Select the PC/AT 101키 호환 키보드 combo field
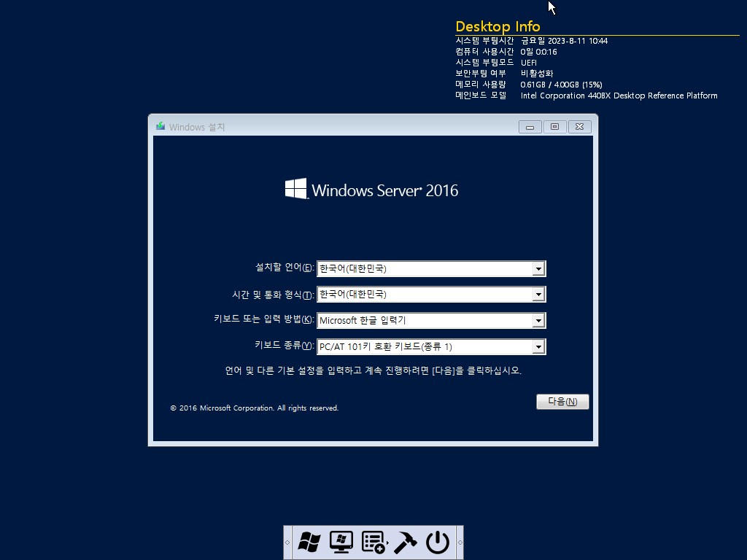This screenshot has width=747, height=560. click(x=431, y=346)
